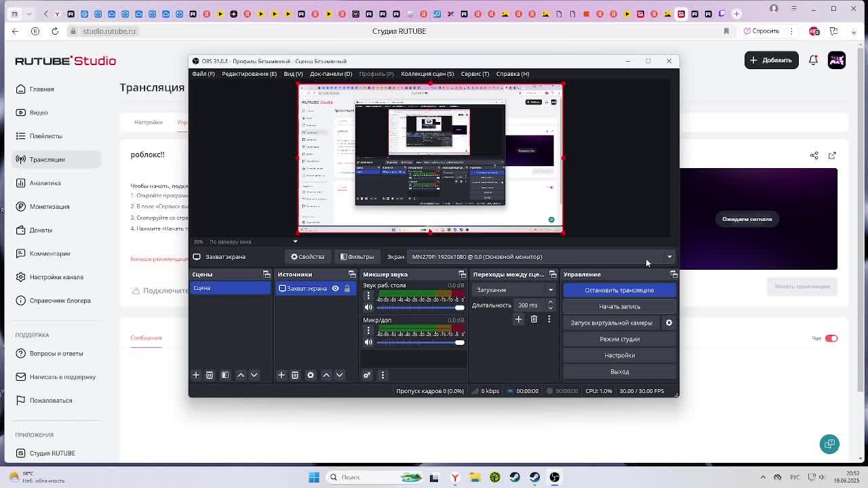Move scene down arrow in Scenes panel
The height and width of the screenshot is (488, 868).
coord(254,375)
